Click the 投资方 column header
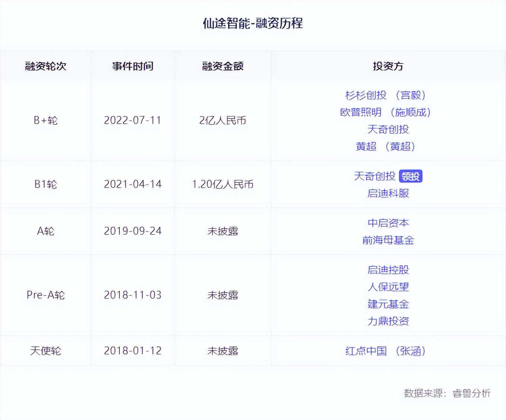Screen dimensions: 506x420 coord(388,66)
